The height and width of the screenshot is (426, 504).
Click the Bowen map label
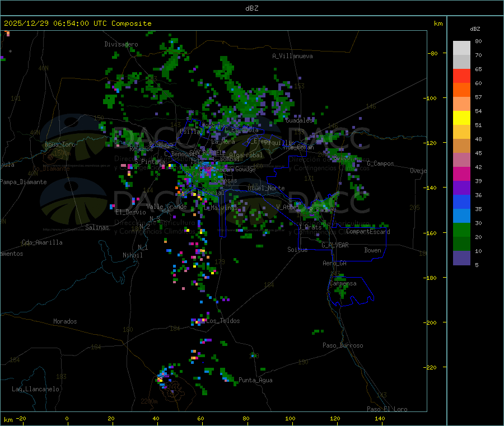[372, 250]
